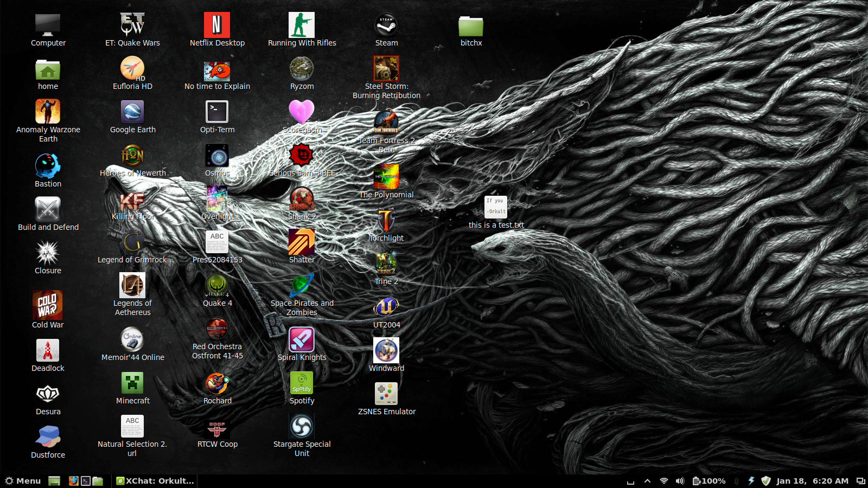Launch Netflix Desktop icon
This screenshot has height=488, width=868.
[x=217, y=25]
